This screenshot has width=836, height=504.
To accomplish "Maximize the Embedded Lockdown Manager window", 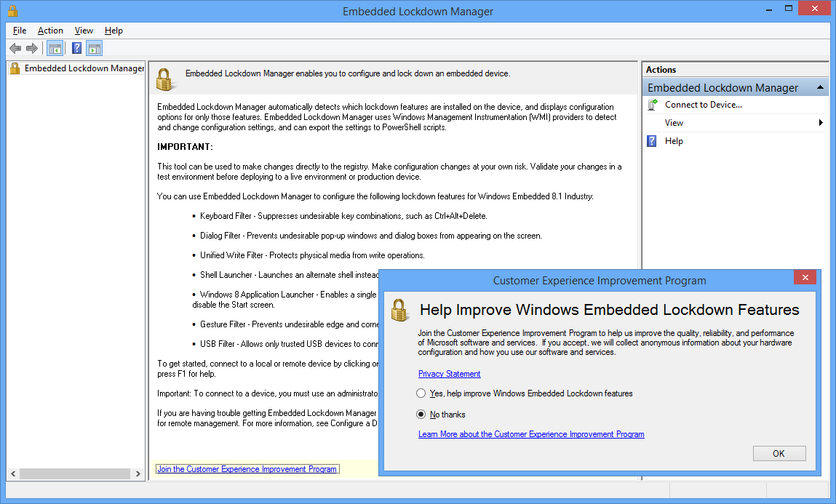I will click(789, 9).
